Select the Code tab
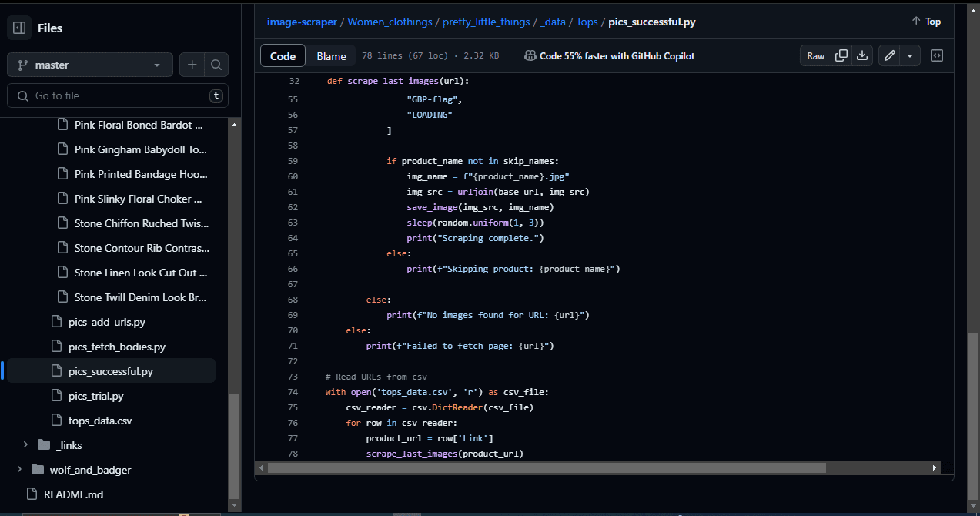980x516 pixels. click(x=283, y=56)
